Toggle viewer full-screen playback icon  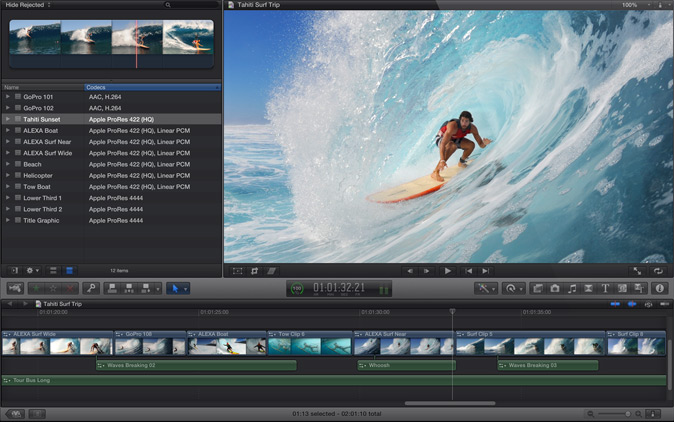637,270
